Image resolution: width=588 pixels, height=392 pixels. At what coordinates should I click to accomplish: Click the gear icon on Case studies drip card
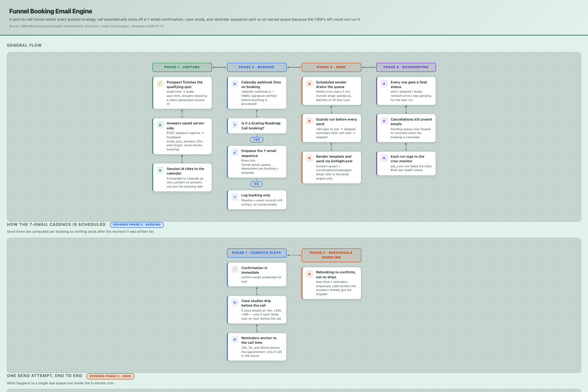[x=235, y=302]
